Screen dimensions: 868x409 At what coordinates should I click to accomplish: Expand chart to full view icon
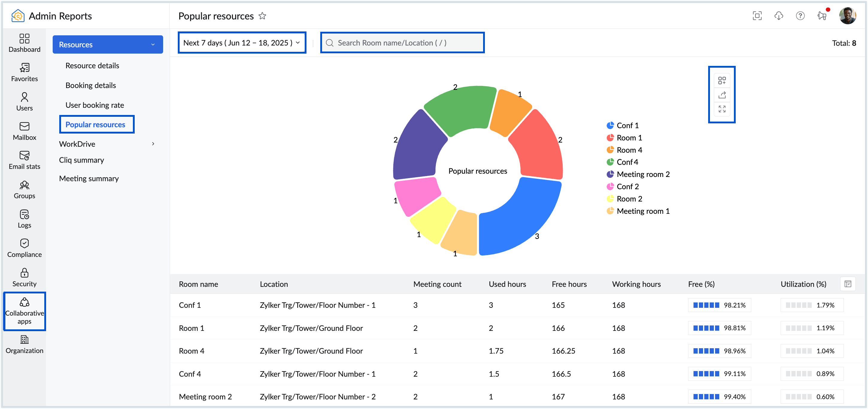tap(721, 109)
